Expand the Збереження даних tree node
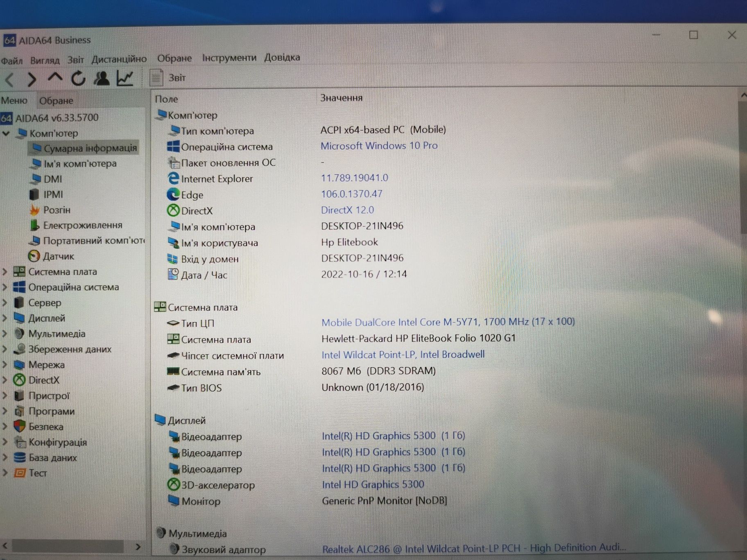747x560 pixels. (5, 349)
